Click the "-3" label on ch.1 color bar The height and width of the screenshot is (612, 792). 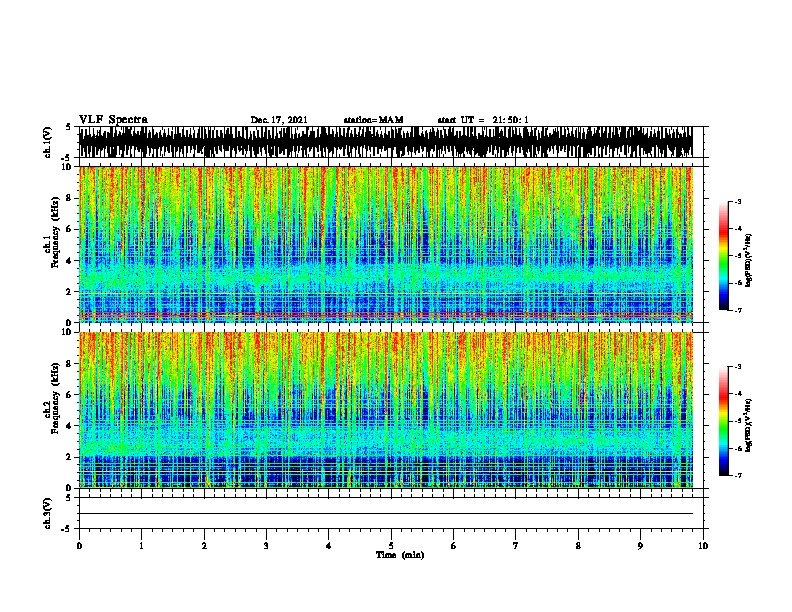click(738, 202)
